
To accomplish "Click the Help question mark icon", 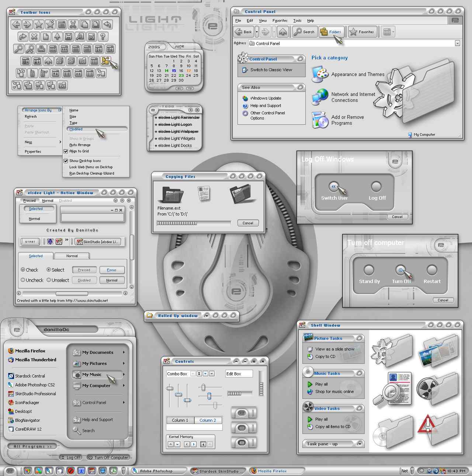I will (x=103, y=37).
